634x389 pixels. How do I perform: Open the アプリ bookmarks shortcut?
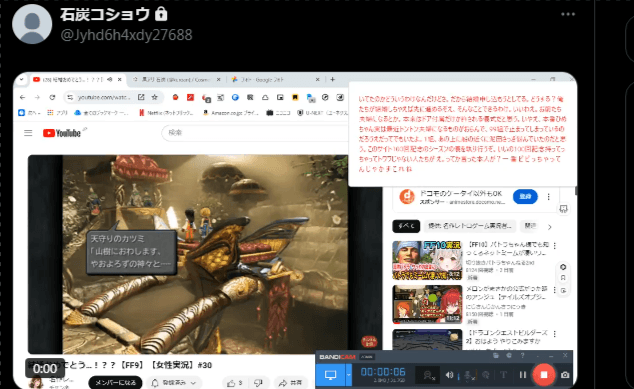57,113
